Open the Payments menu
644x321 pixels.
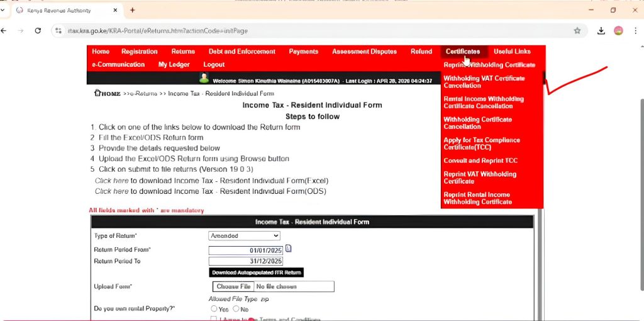303,52
